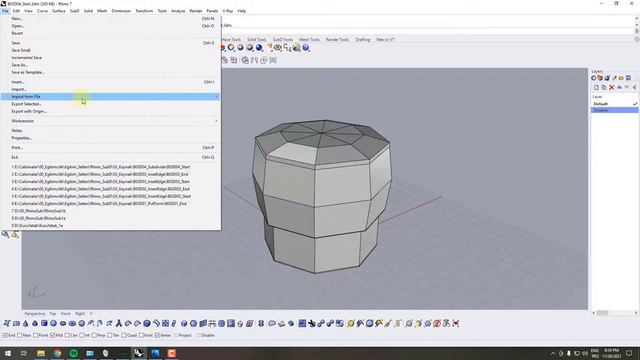Screen dimensions: 640x360
Task: Choose Export Selected in File menu
Action: pyautogui.click(x=26, y=104)
